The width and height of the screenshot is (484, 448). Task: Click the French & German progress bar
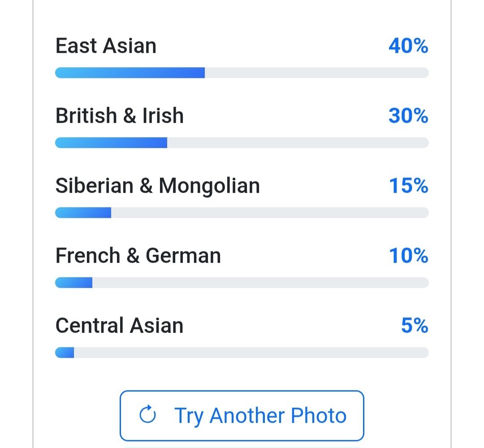tap(242, 283)
